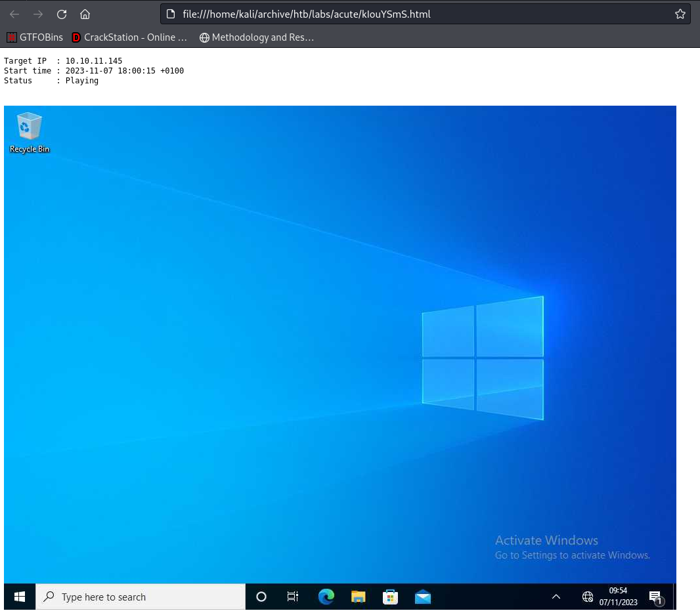Open the Mail app from taskbar

[x=422, y=596]
